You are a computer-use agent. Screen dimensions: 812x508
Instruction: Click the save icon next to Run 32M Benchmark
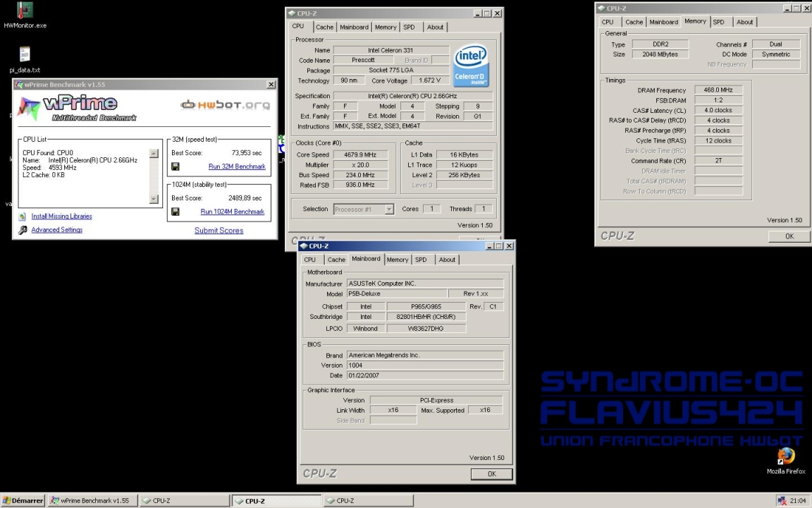176,167
